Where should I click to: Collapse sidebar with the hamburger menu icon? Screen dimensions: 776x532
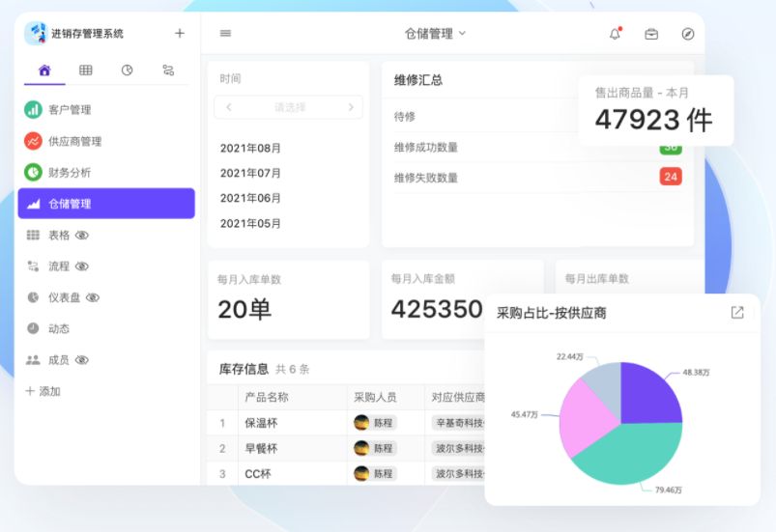pyautogui.click(x=225, y=33)
